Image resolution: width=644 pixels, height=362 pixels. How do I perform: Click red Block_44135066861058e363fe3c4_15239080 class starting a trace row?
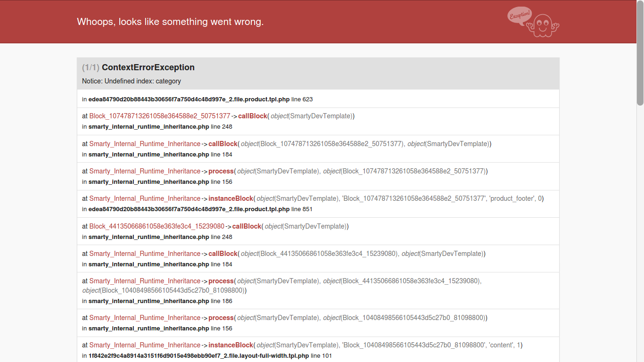pyautogui.click(x=157, y=226)
